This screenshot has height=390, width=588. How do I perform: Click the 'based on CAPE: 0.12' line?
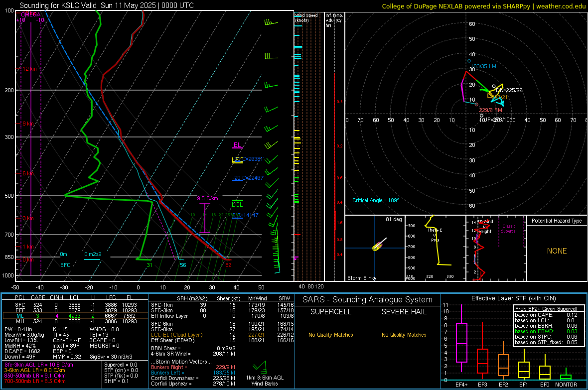pos(546,315)
